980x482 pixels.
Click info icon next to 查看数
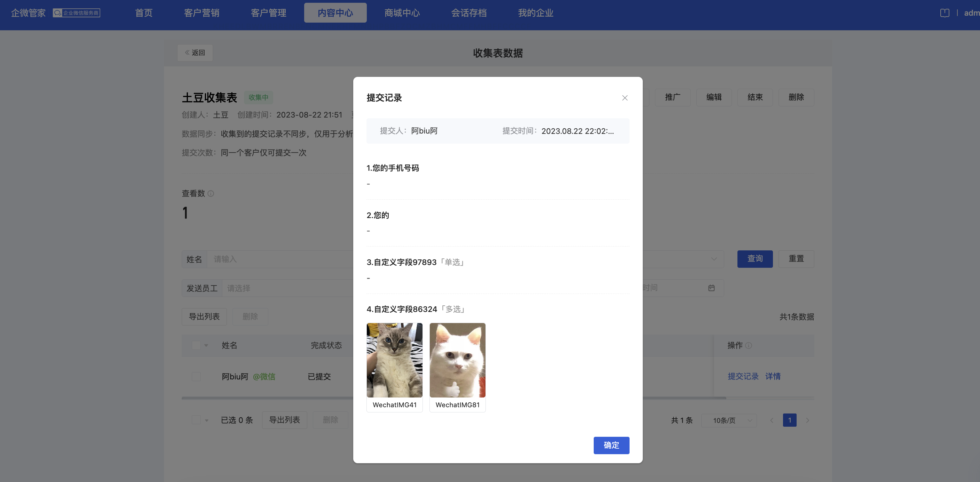(x=211, y=193)
